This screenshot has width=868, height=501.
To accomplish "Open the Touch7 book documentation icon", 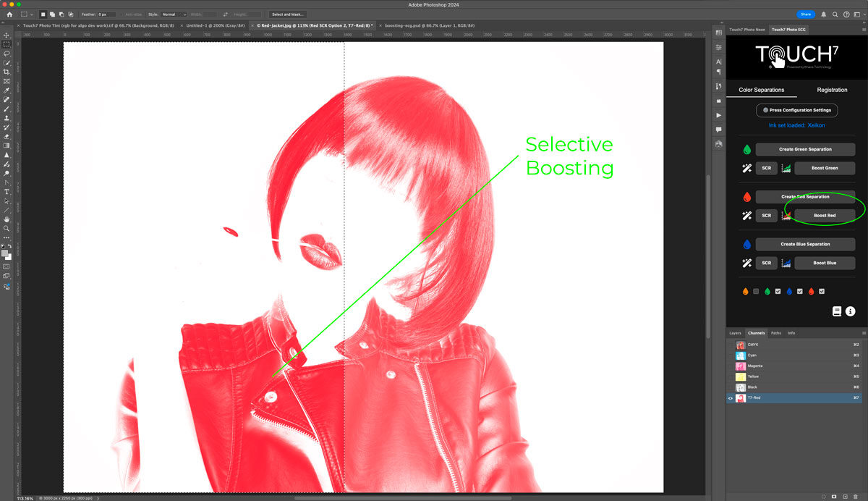I will (x=837, y=311).
